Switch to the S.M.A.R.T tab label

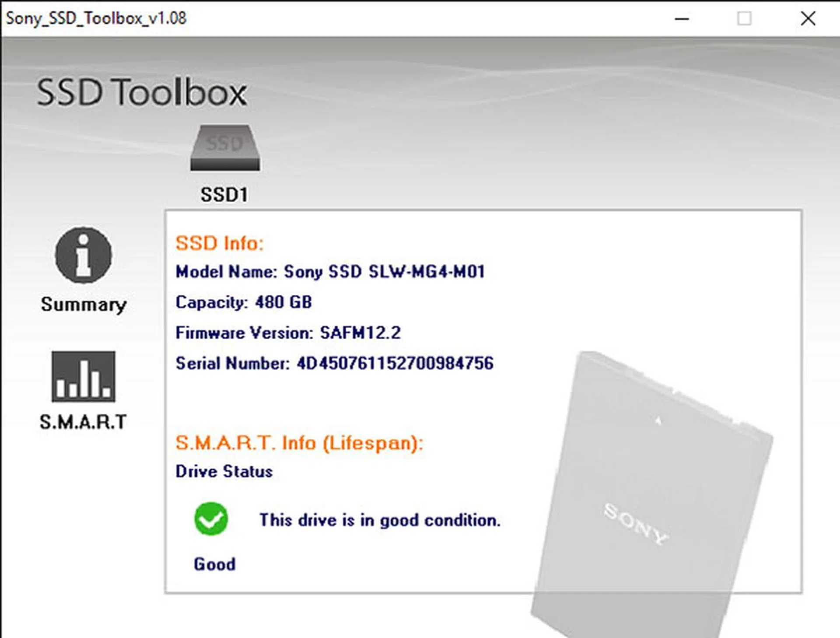83,422
